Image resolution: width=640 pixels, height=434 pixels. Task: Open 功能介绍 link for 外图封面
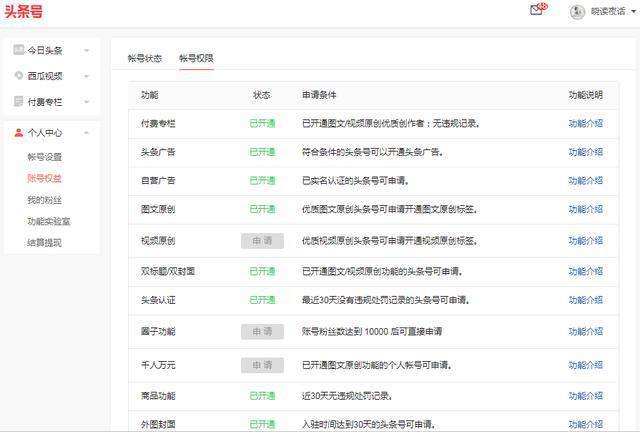point(586,424)
